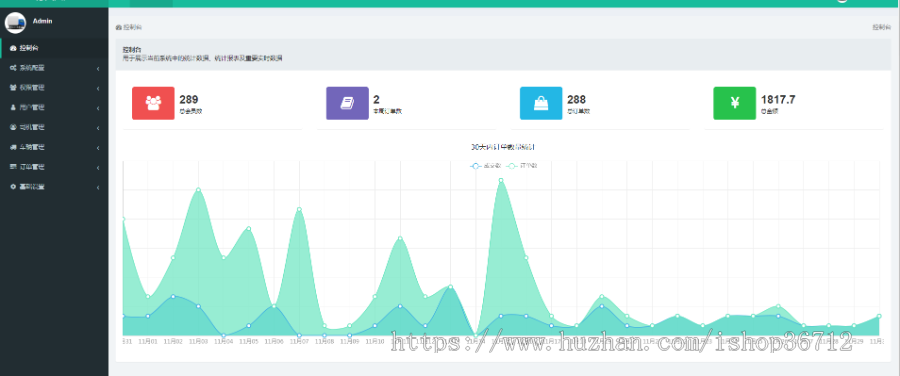Click the purple book icon tile
This screenshot has width=900, height=376.
click(347, 103)
